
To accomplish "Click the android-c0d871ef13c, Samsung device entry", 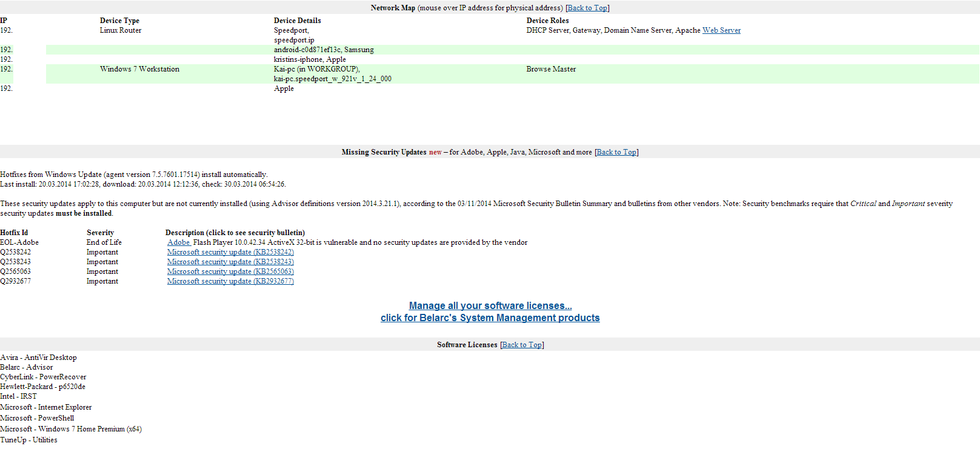I will (x=324, y=50).
